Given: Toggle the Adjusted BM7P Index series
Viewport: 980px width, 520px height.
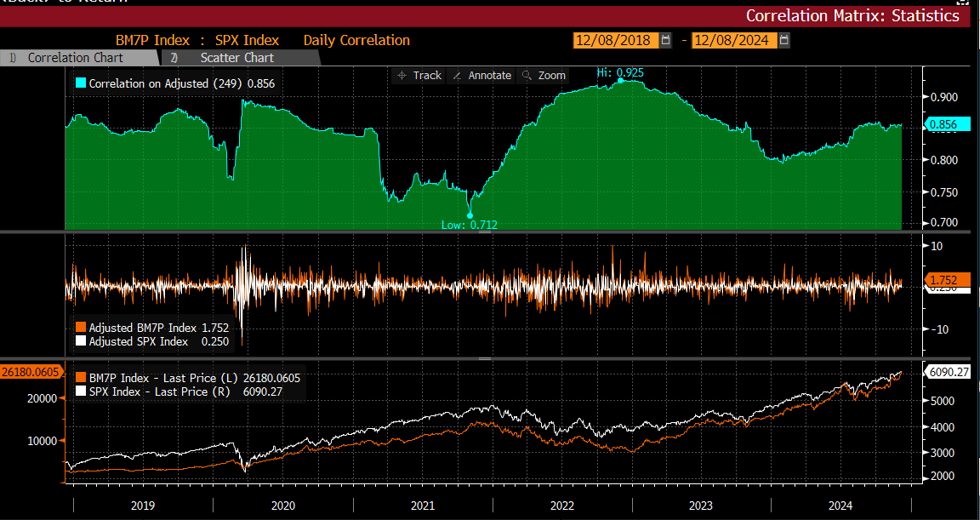Looking at the screenshot, I should 81,328.
